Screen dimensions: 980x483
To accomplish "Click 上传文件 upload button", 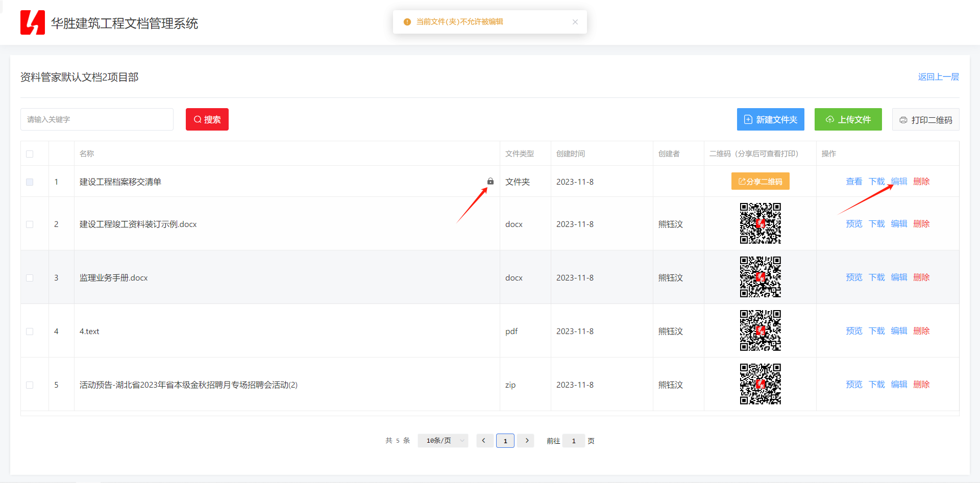I will [848, 119].
